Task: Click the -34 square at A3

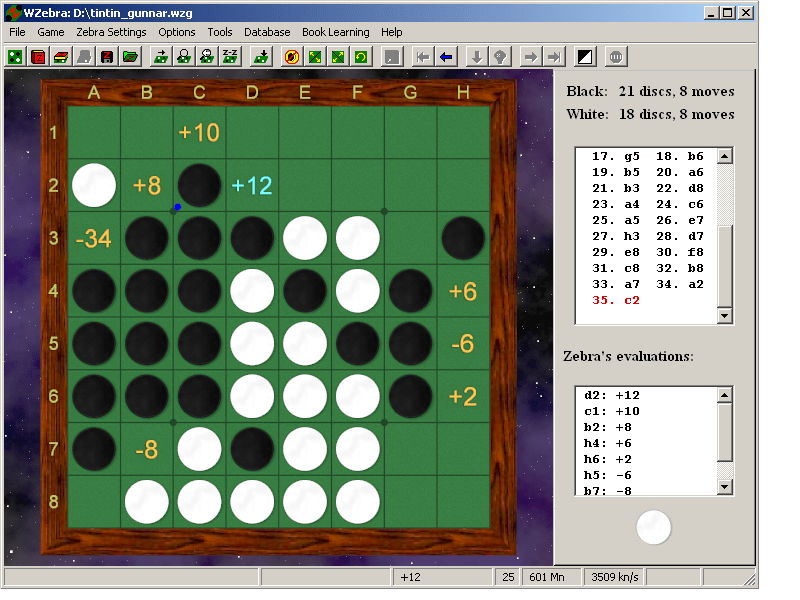Action: (x=93, y=239)
